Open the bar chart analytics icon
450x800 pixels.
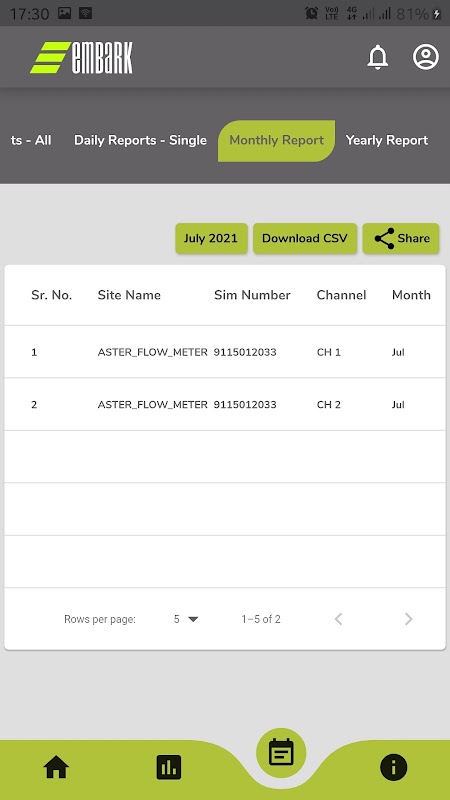(x=169, y=767)
